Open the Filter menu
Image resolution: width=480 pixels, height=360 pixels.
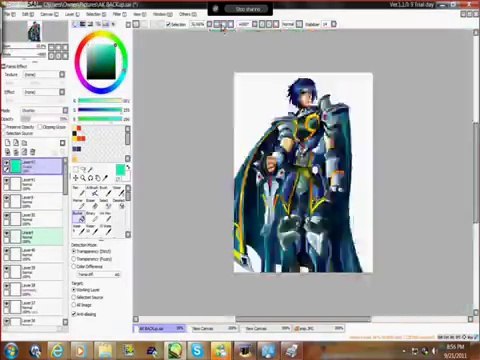click(x=119, y=14)
